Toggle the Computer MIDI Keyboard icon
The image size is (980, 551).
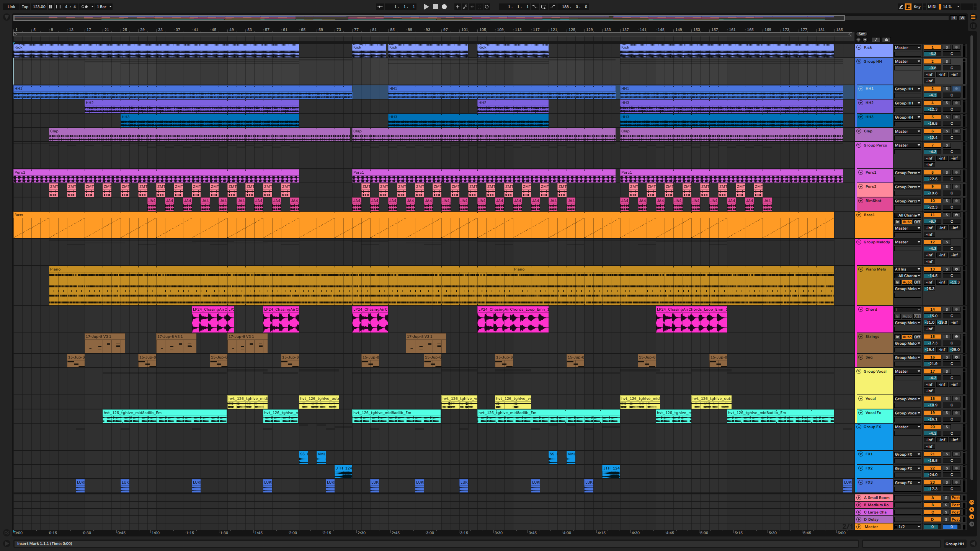click(x=908, y=7)
